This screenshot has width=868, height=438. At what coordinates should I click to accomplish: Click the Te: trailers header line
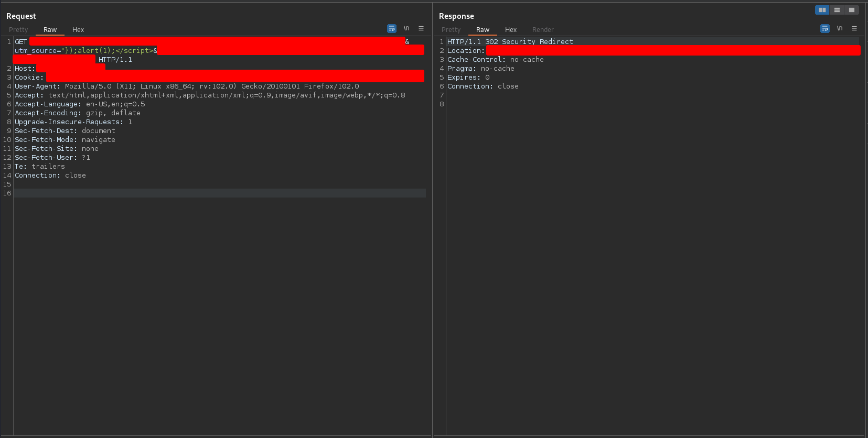pyautogui.click(x=40, y=167)
